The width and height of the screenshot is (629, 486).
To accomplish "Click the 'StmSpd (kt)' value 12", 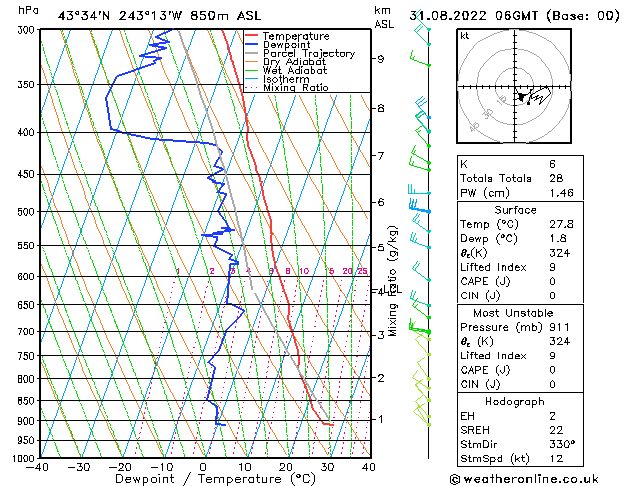I will click(556, 458).
